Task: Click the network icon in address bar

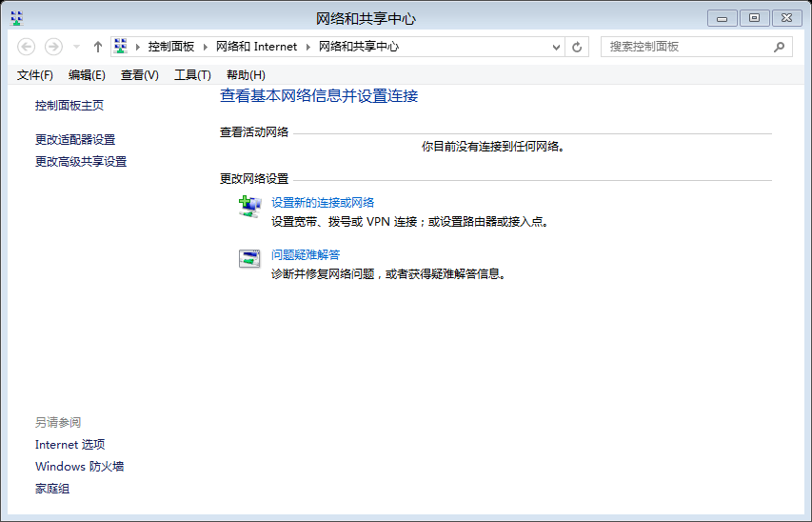Action: [121, 47]
